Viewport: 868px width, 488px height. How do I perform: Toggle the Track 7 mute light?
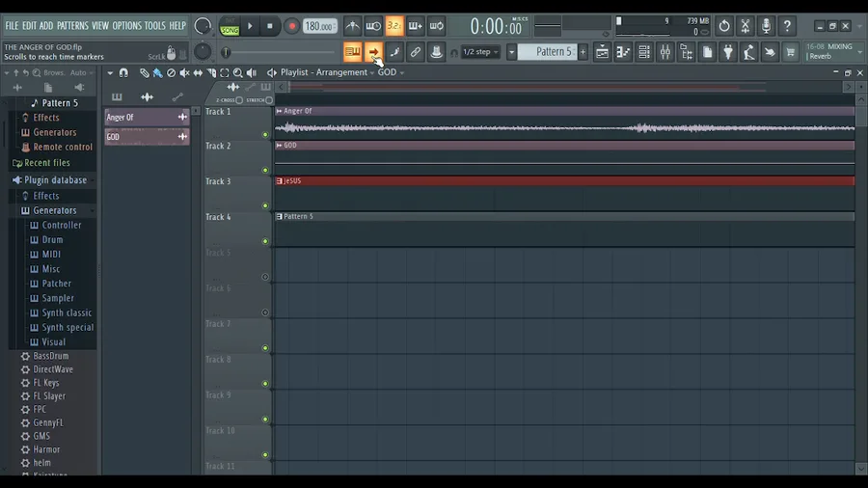[x=265, y=348]
